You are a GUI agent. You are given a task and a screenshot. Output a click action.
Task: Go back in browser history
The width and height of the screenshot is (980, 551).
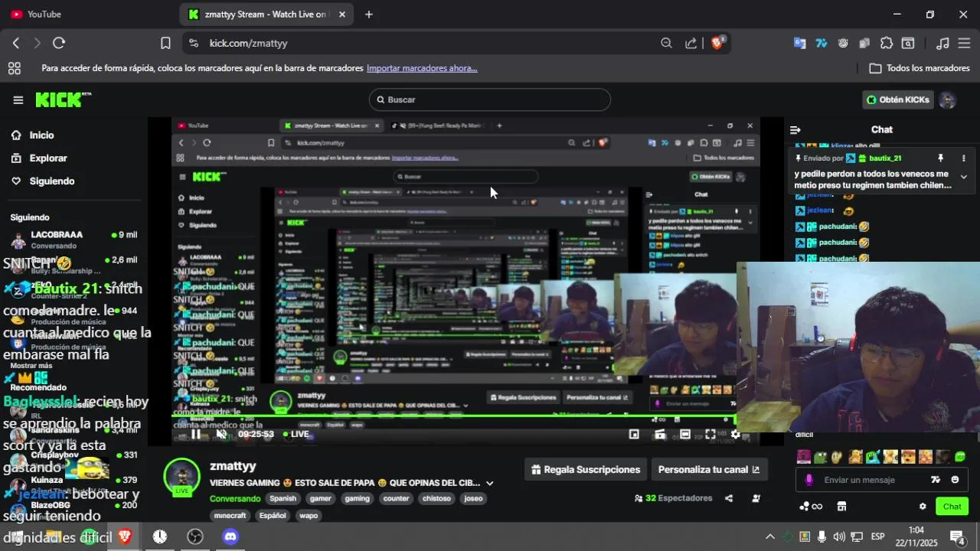[16, 44]
